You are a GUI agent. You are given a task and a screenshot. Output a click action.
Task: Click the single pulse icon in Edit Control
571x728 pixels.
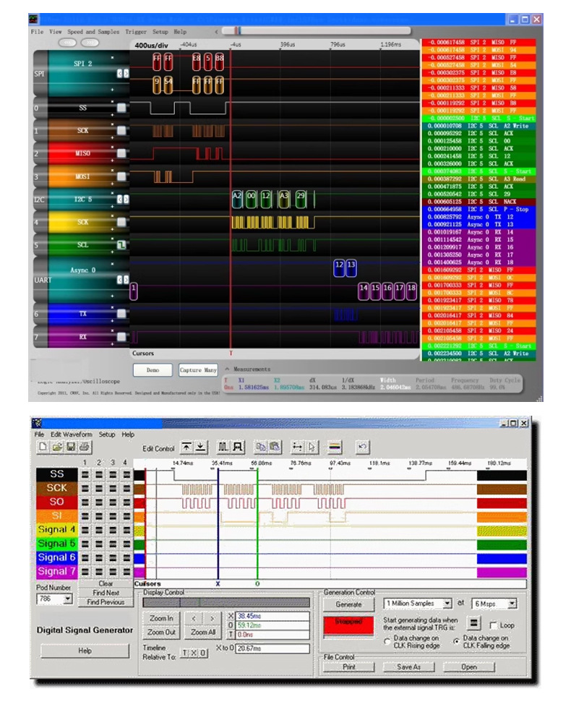click(238, 447)
